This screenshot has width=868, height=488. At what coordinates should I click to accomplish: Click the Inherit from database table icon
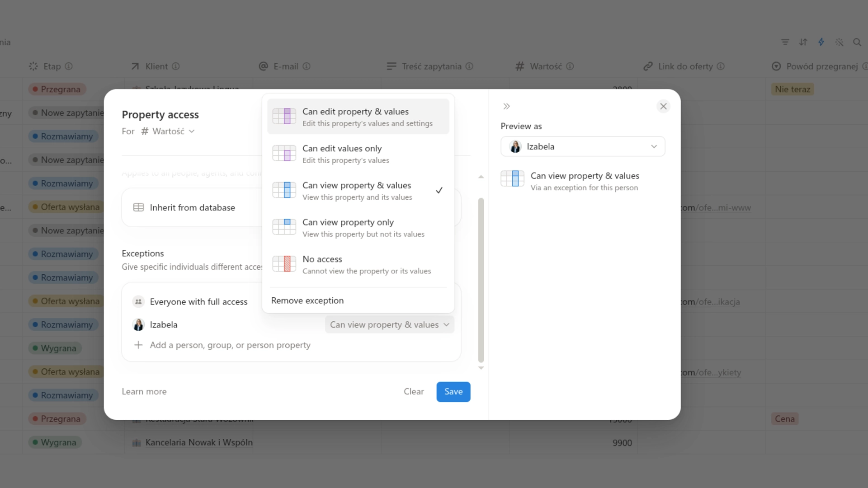click(138, 207)
